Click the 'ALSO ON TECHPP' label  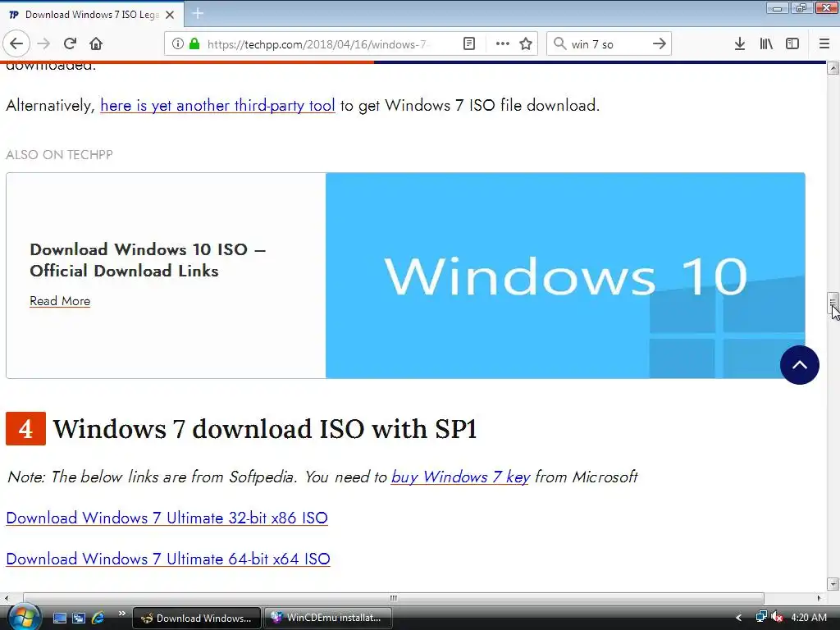tap(59, 155)
